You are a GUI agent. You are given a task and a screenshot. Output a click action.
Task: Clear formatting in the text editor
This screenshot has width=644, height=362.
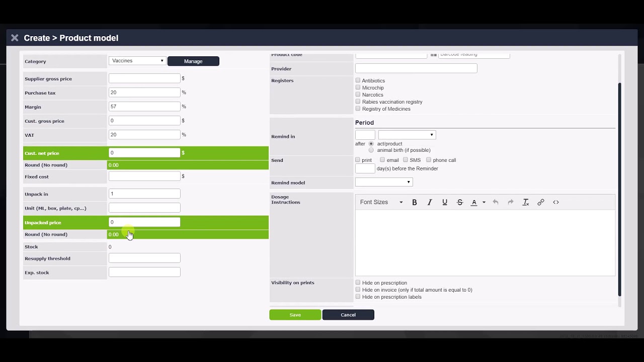coord(525,202)
